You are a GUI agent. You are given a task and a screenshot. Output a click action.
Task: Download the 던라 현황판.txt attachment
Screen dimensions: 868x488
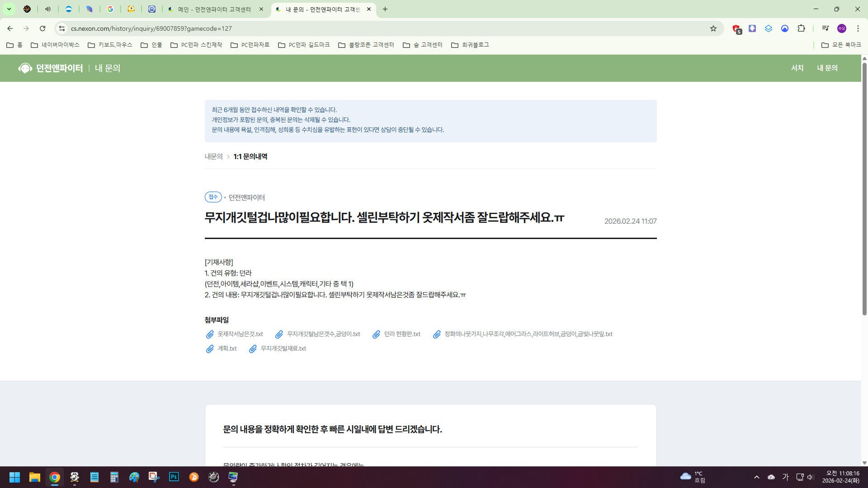coord(402,334)
